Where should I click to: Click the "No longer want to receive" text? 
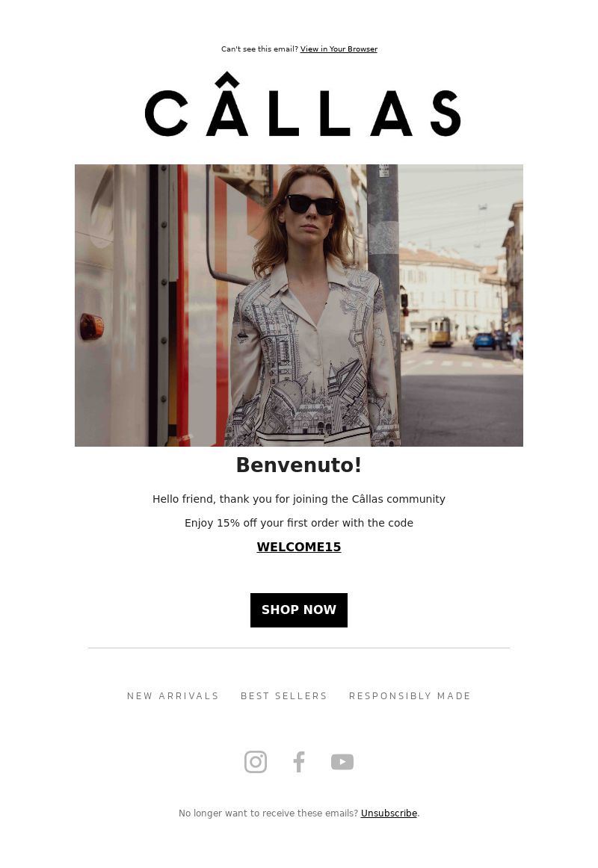coord(268,813)
